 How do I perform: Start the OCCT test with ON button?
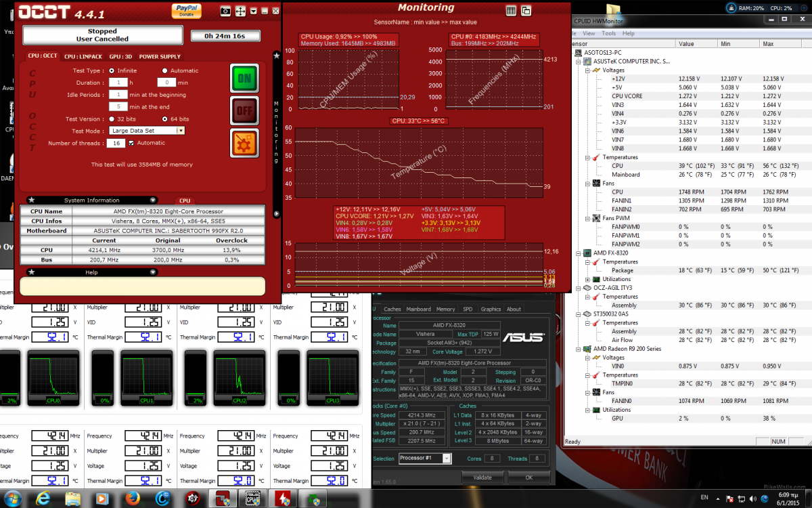pos(244,79)
